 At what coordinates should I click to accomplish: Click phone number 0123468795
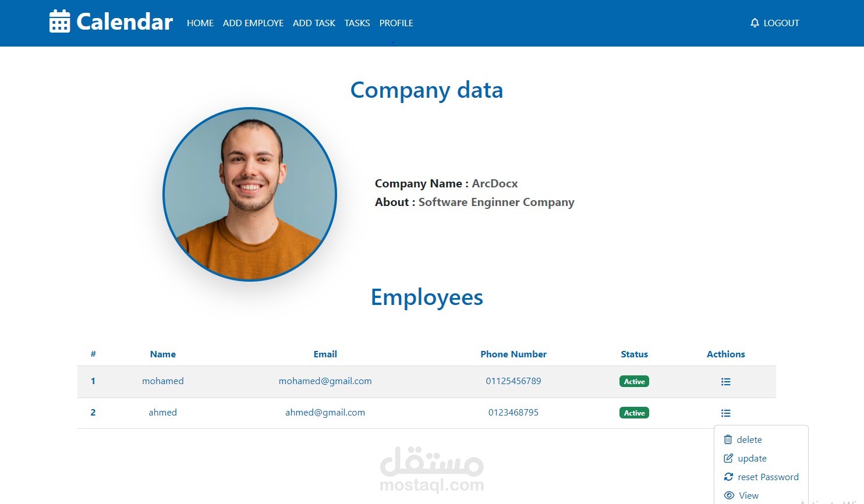point(514,413)
